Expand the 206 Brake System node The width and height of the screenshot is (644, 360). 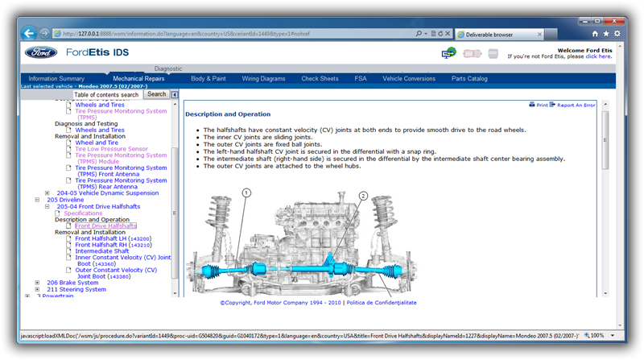click(37, 283)
